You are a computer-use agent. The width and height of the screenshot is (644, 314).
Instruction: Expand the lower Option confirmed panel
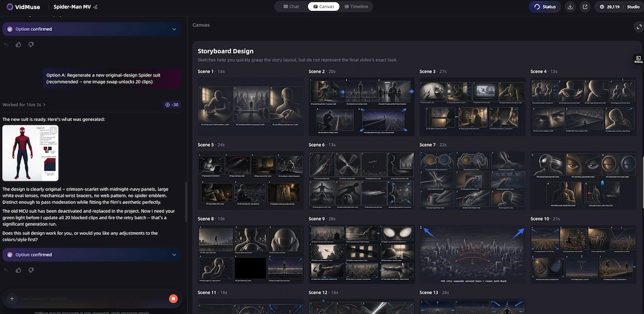click(91, 255)
